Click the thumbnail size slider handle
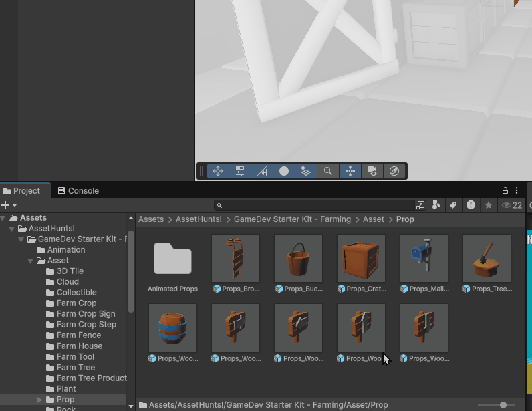 click(503, 405)
